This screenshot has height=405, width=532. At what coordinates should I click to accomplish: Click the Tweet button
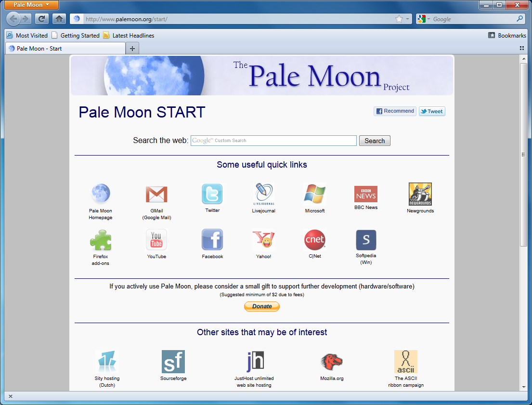point(432,111)
